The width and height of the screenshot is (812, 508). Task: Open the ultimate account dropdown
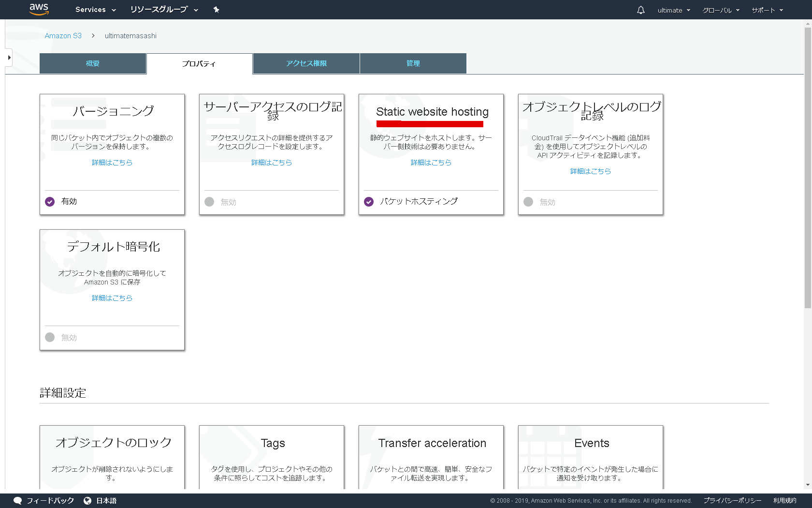coord(674,10)
